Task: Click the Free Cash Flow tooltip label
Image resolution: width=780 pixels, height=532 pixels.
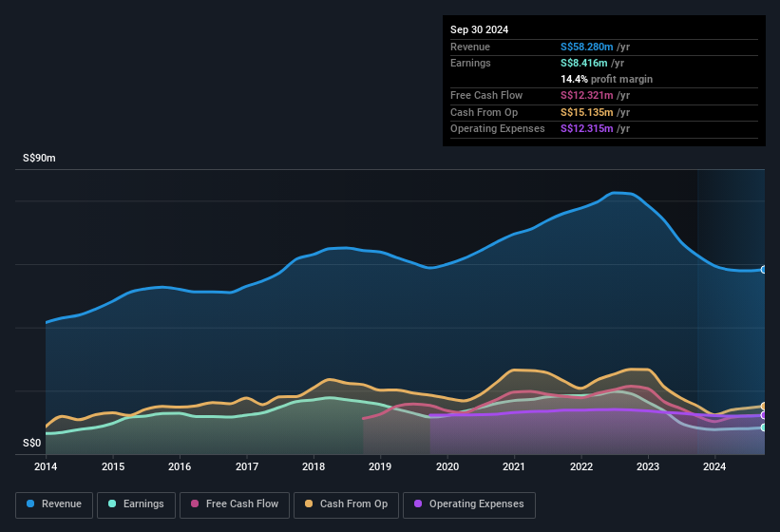Action: point(486,95)
